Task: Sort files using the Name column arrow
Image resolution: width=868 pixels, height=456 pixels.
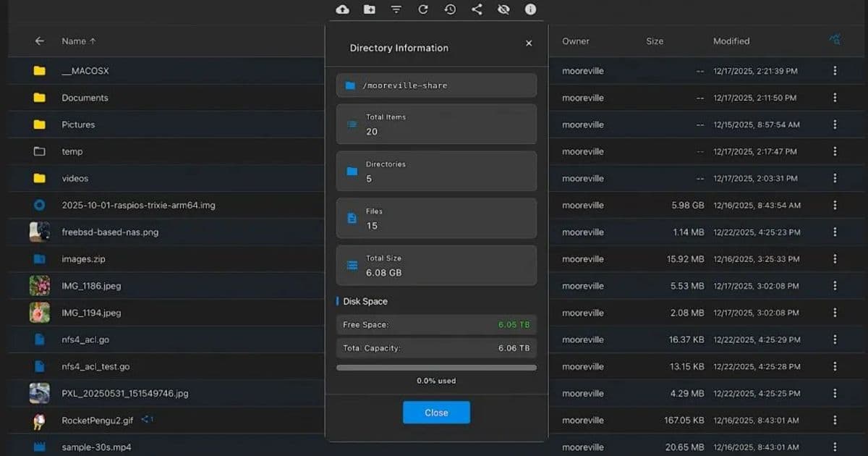Action: tap(91, 41)
